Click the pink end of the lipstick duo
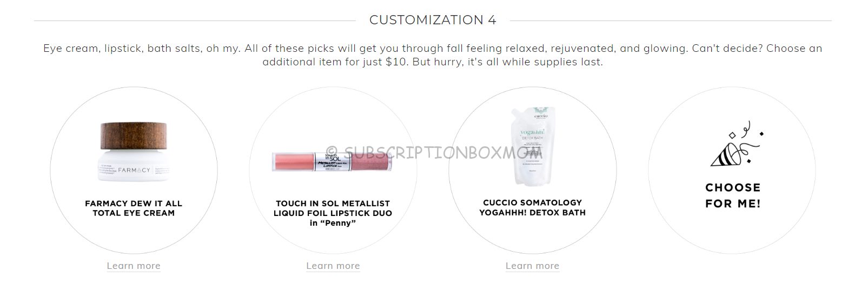The image size is (868, 304). [294, 161]
